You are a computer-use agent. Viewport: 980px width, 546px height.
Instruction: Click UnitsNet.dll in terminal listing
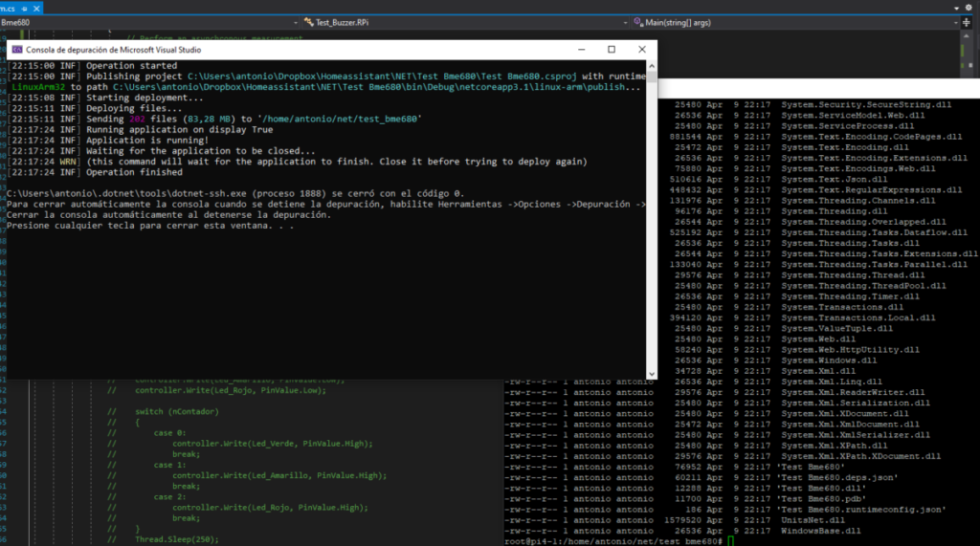pos(813,520)
